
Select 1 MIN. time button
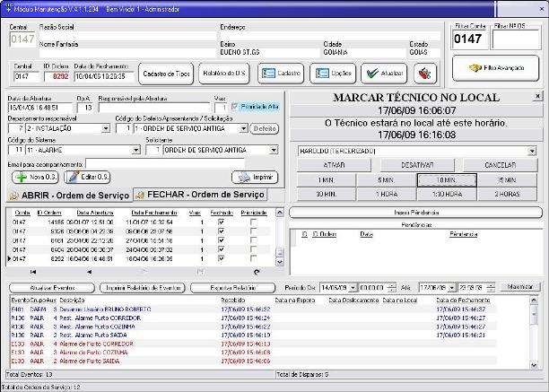pyautogui.click(x=327, y=180)
